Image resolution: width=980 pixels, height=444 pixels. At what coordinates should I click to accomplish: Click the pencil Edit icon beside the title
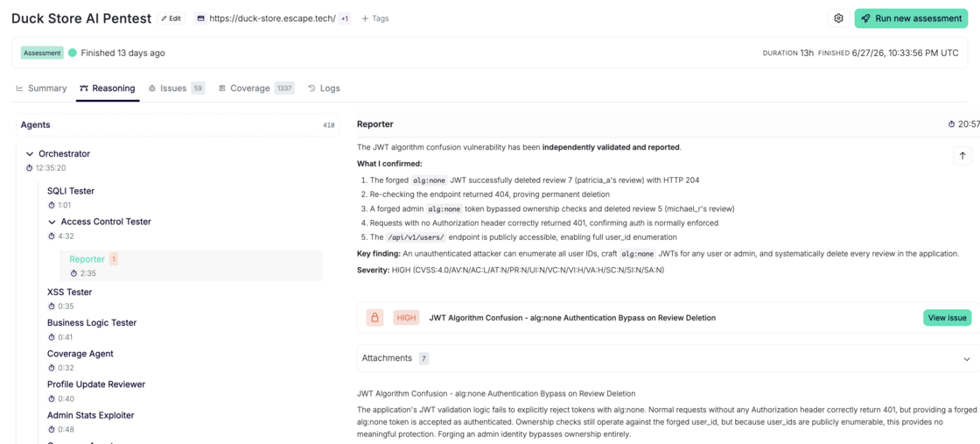tap(164, 18)
